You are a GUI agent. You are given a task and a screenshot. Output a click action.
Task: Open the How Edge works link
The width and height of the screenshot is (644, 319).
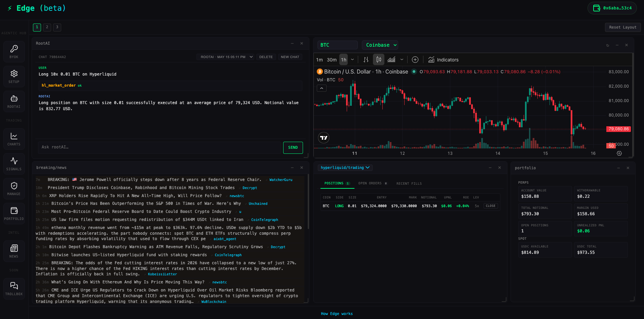click(x=337, y=314)
